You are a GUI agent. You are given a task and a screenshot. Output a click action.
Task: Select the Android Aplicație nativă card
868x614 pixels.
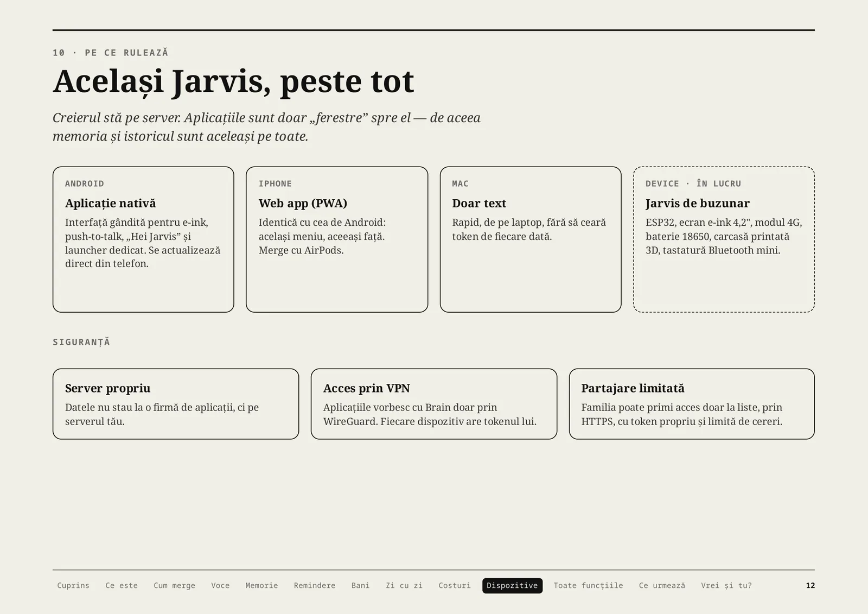click(143, 239)
